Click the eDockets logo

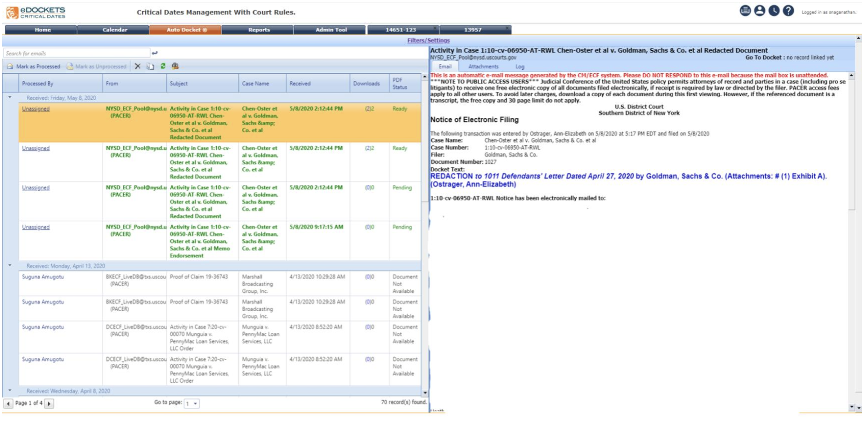36,12
